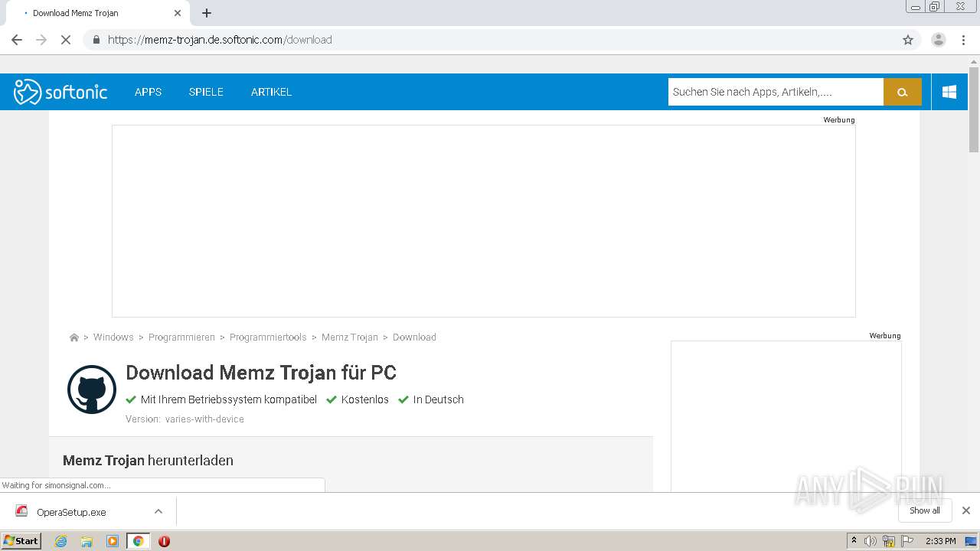Image resolution: width=980 pixels, height=551 pixels.
Task: Close the downloads bar
Action: pyautogui.click(x=966, y=510)
